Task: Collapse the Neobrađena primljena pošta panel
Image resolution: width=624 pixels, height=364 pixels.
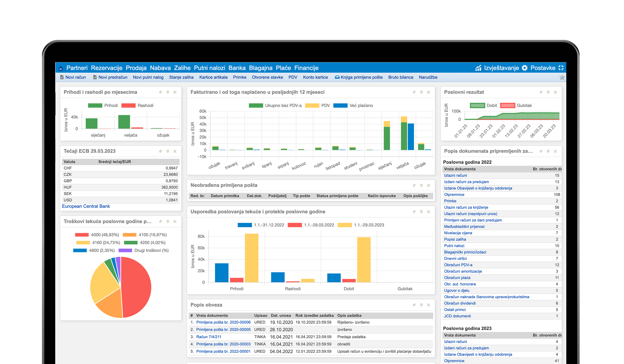Action: click(422, 185)
